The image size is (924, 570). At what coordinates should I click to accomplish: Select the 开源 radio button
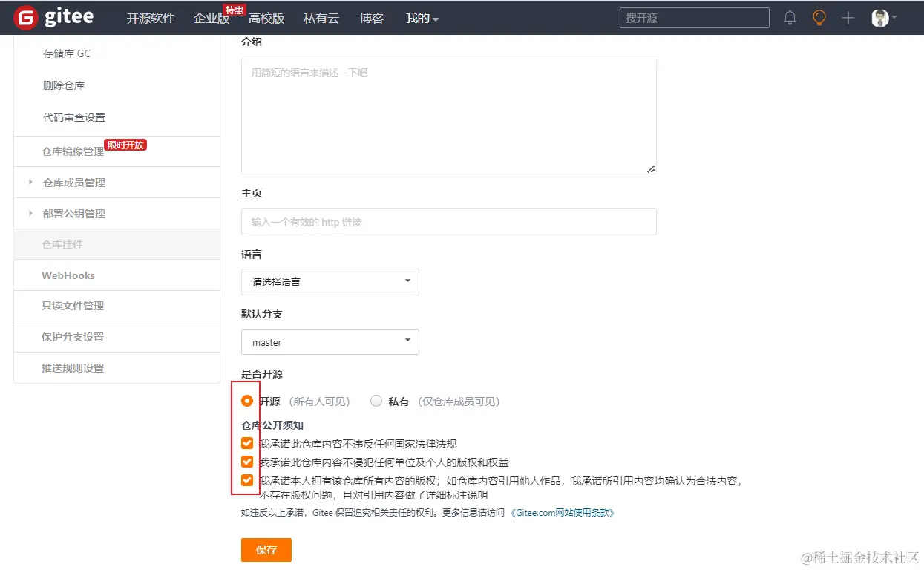[247, 401]
